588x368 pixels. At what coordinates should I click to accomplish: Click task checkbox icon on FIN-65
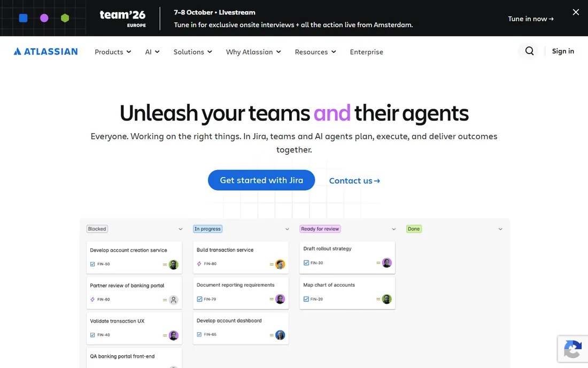coord(199,334)
